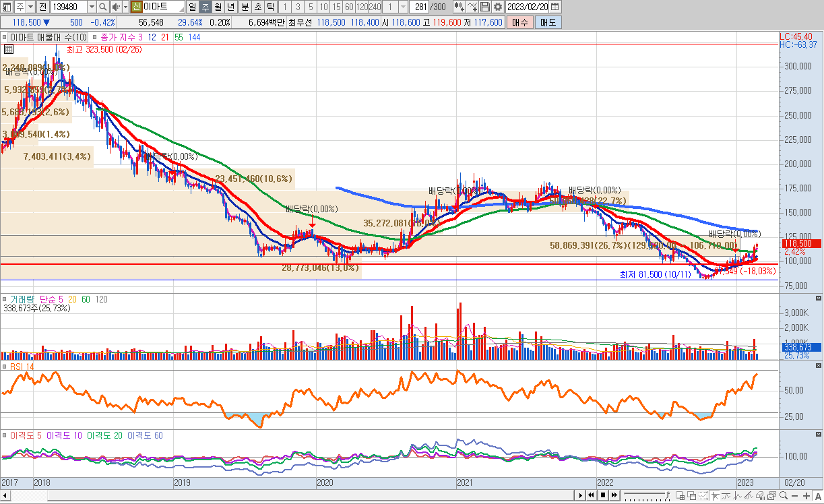The width and height of the screenshot is (824, 504).
Task: Save chart with the floppy disk icon
Action: click(485, 7)
